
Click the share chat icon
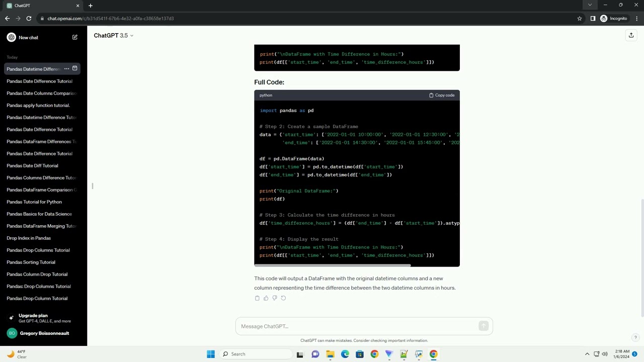click(x=631, y=35)
